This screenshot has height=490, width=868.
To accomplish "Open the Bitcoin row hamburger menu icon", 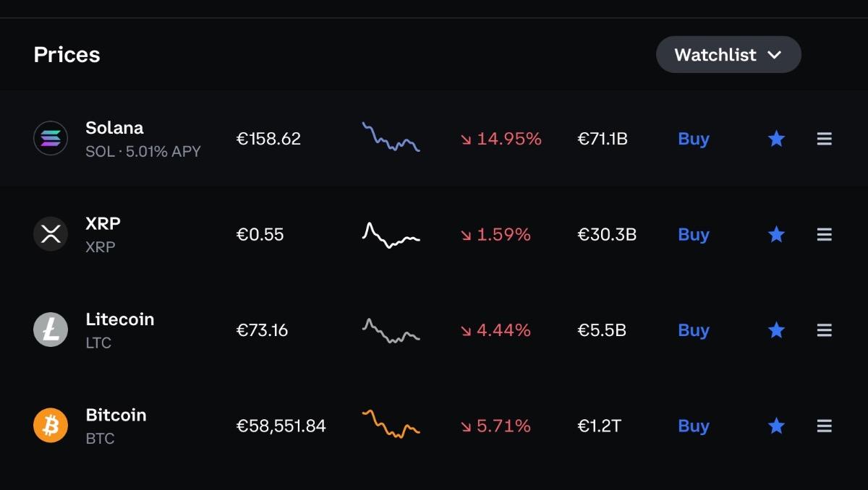I will click(x=824, y=426).
